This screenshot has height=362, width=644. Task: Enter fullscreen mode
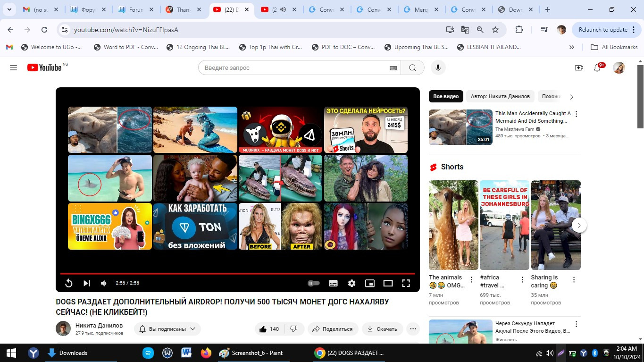click(406, 283)
